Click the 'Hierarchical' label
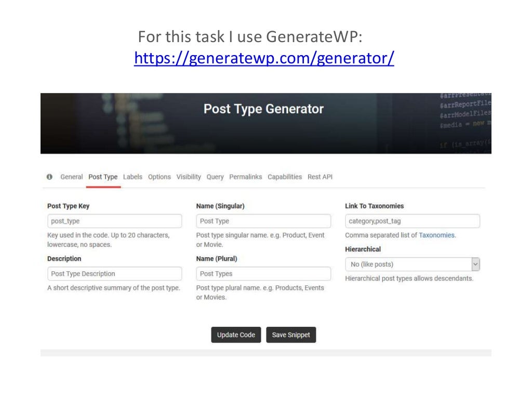532x399 pixels. (x=363, y=249)
